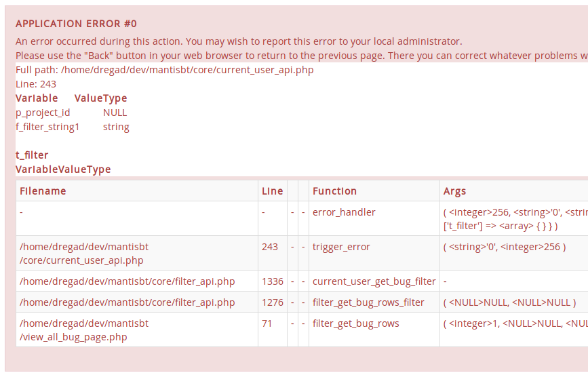588x379 pixels.
Task: Click the filter_get_bug_rows function in last row
Action: coord(355,323)
